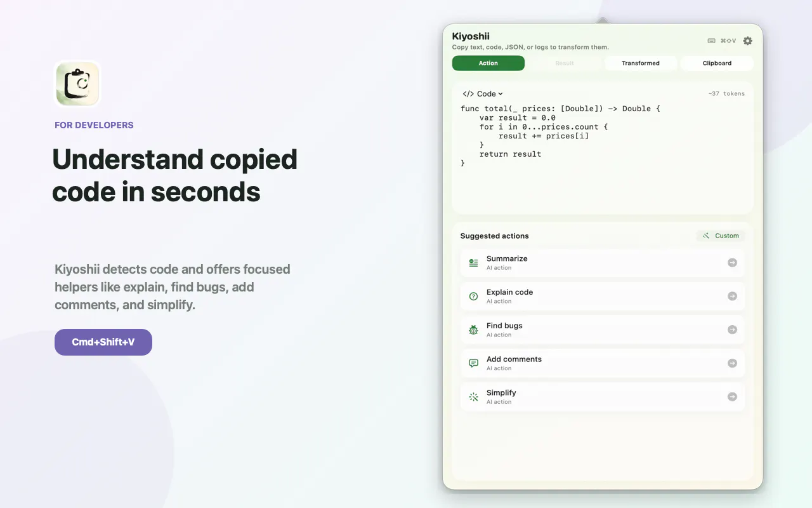Click the ~37 tokens label
The width and height of the screenshot is (812, 508).
click(726, 94)
